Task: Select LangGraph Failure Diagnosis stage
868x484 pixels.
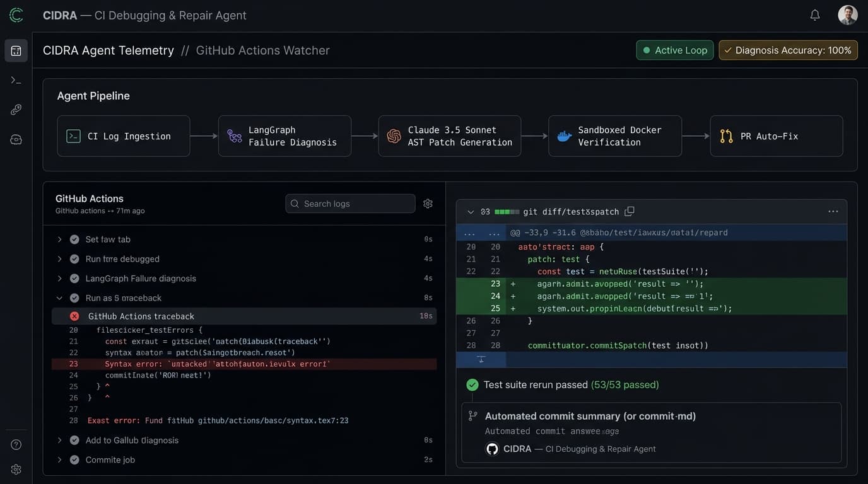Action: pos(284,136)
